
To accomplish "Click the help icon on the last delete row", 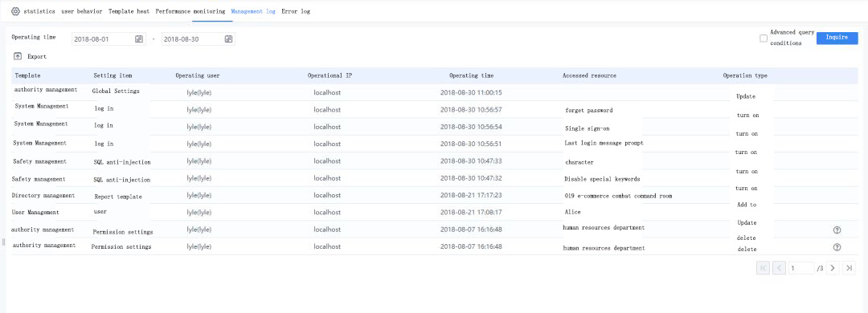I will 837,247.
